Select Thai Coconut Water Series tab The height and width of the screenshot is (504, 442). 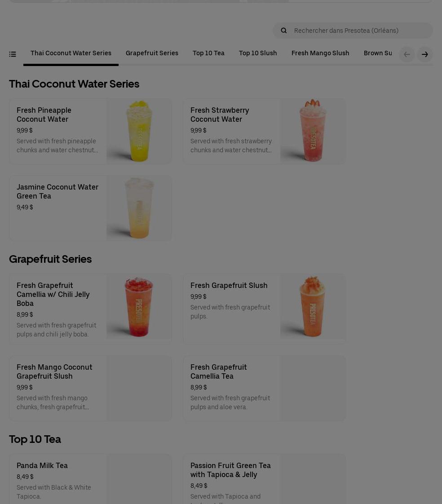coord(71,53)
